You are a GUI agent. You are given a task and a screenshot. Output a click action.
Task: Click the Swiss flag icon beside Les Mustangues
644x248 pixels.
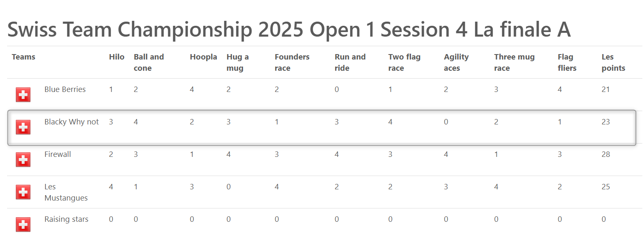click(23, 192)
